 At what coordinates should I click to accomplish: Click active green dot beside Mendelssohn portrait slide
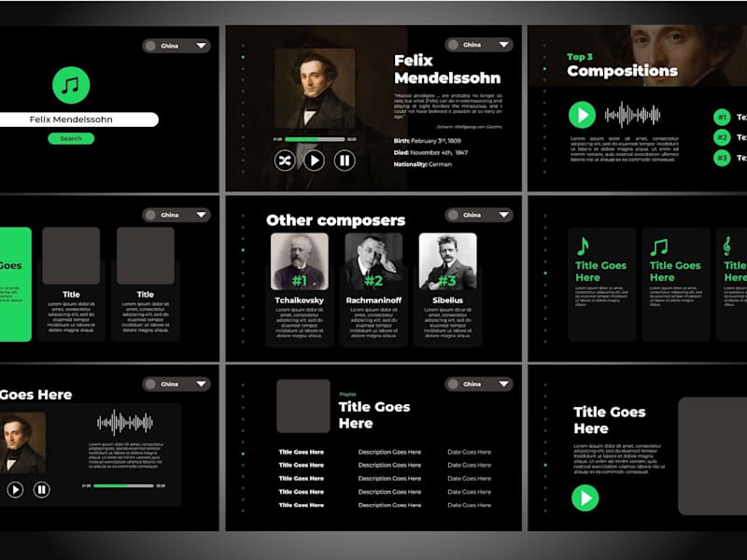tap(243, 57)
